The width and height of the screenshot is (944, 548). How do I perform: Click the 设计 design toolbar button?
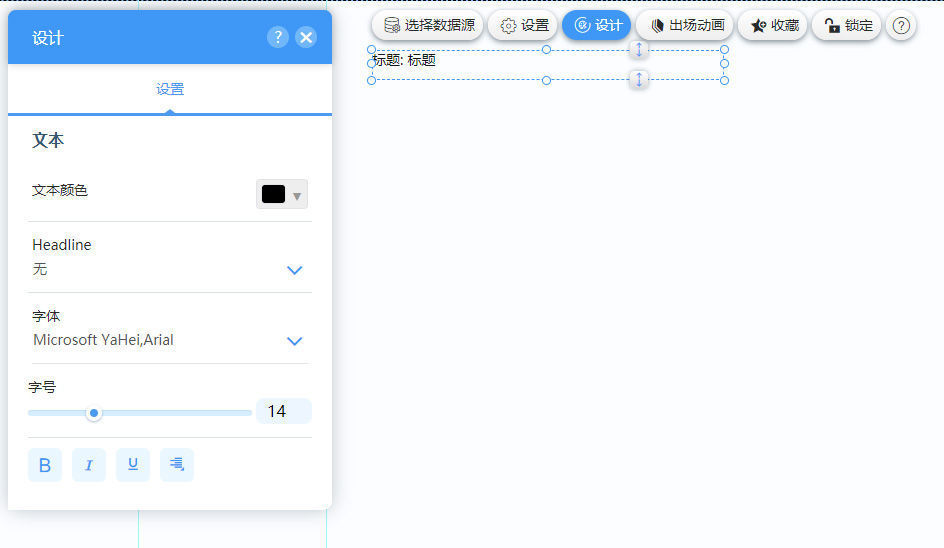pyautogui.click(x=597, y=25)
